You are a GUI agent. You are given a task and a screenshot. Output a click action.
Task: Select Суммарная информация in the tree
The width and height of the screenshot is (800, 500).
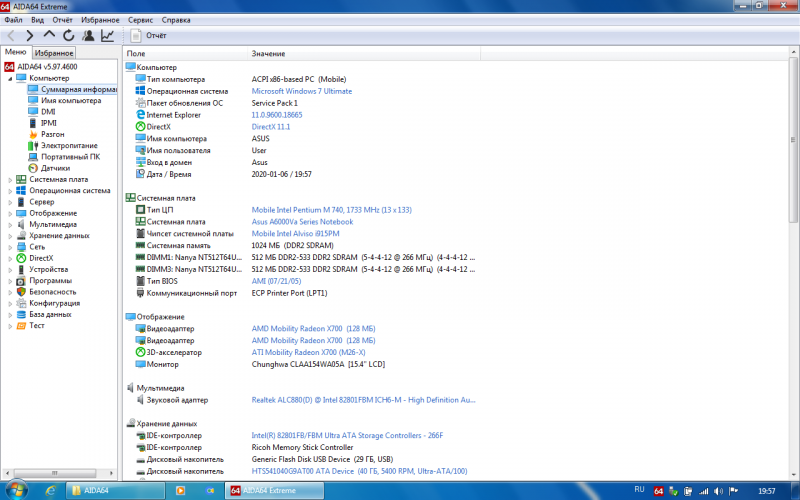tap(79, 89)
